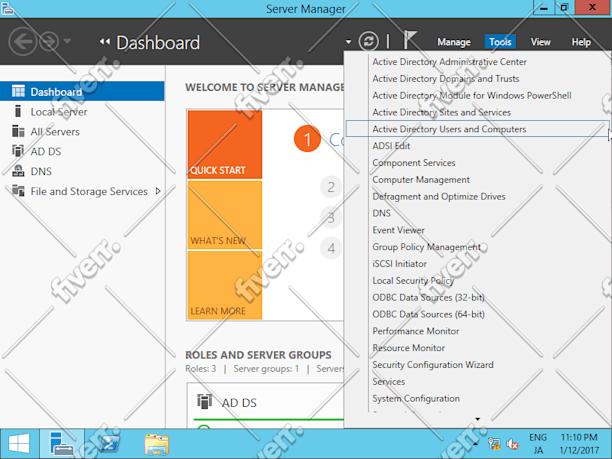Open the breadcrumb dropdown arrow before refresh
This screenshot has width=612, height=459.
click(348, 42)
